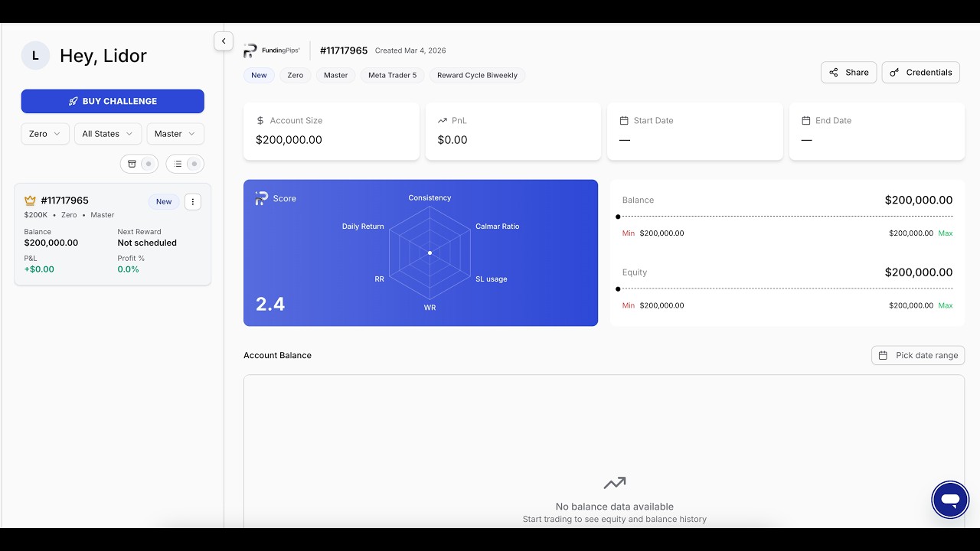Click the +$0.00 P&L value on card
This screenshot has height=551, width=980.
coord(39,269)
